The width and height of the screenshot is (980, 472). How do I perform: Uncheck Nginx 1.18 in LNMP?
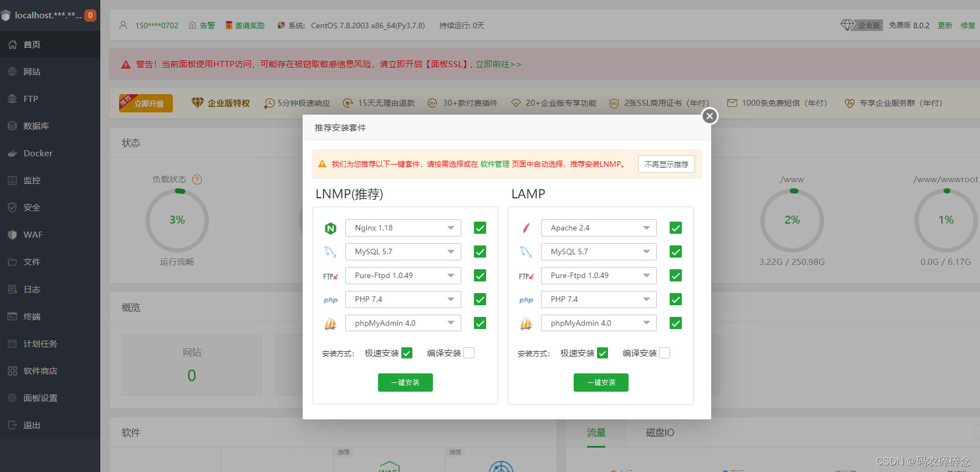tap(480, 228)
